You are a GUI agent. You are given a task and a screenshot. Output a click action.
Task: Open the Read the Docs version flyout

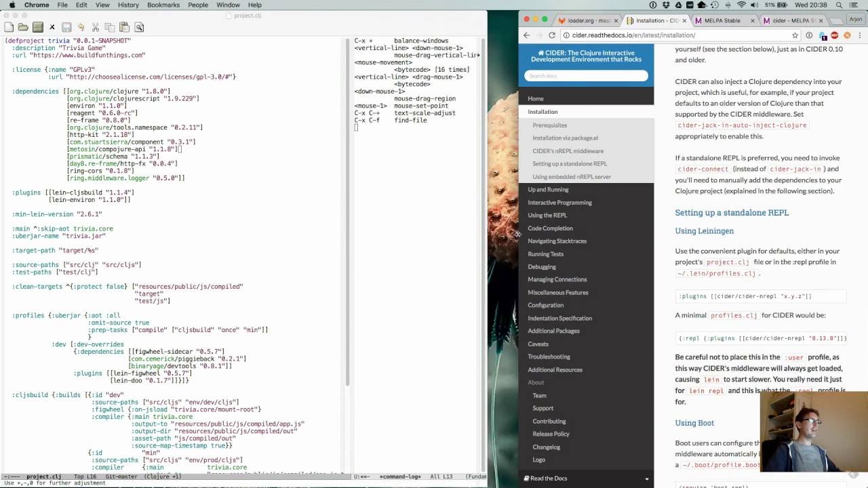[586, 479]
